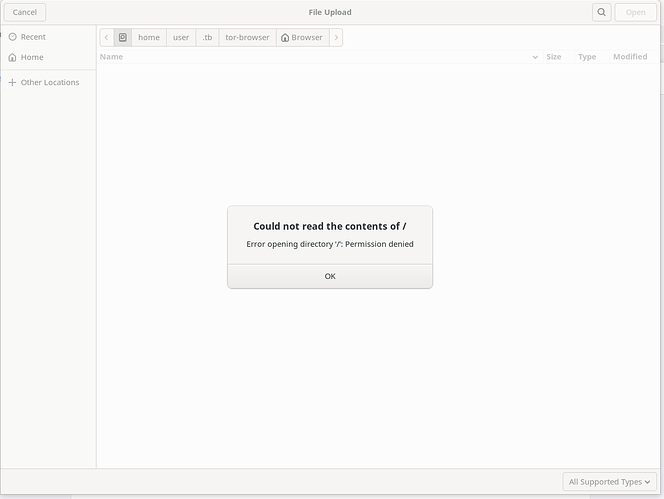This screenshot has height=499, width=664.
Task: Navigate to the user path segment
Action: (x=181, y=37)
